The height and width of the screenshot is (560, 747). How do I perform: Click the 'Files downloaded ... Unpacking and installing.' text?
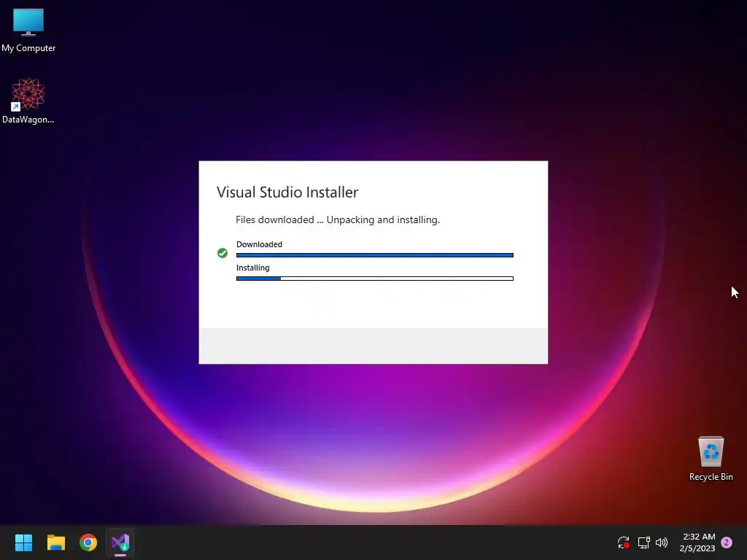[338, 219]
